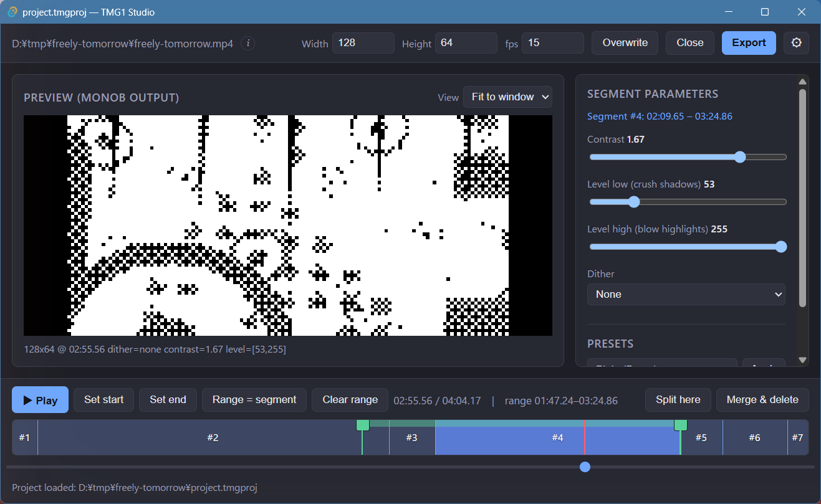821x504 pixels.
Task: Click the Split here button
Action: [x=678, y=400]
